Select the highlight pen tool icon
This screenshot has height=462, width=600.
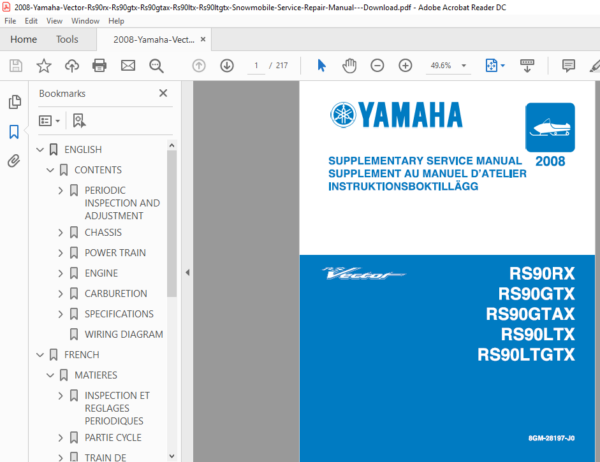point(594,66)
